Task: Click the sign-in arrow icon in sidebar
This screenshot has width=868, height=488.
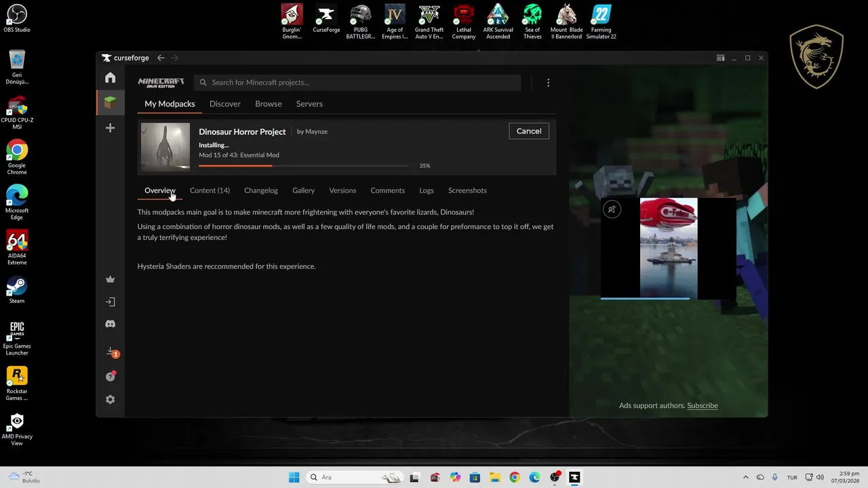Action: click(110, 302)
